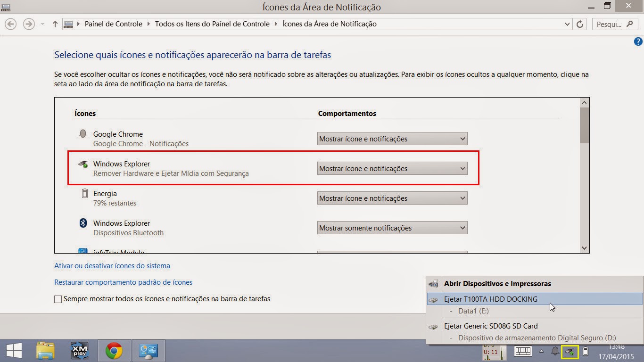Open the address bar history dropdown
The height and width of the screenshot is (362, 644).
pos(568,24)
